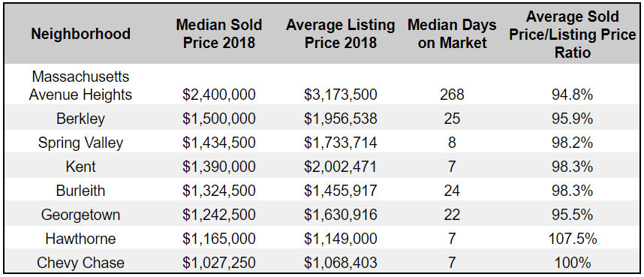Click the $3,173,500 listing price cell

(x=341, y=95)
